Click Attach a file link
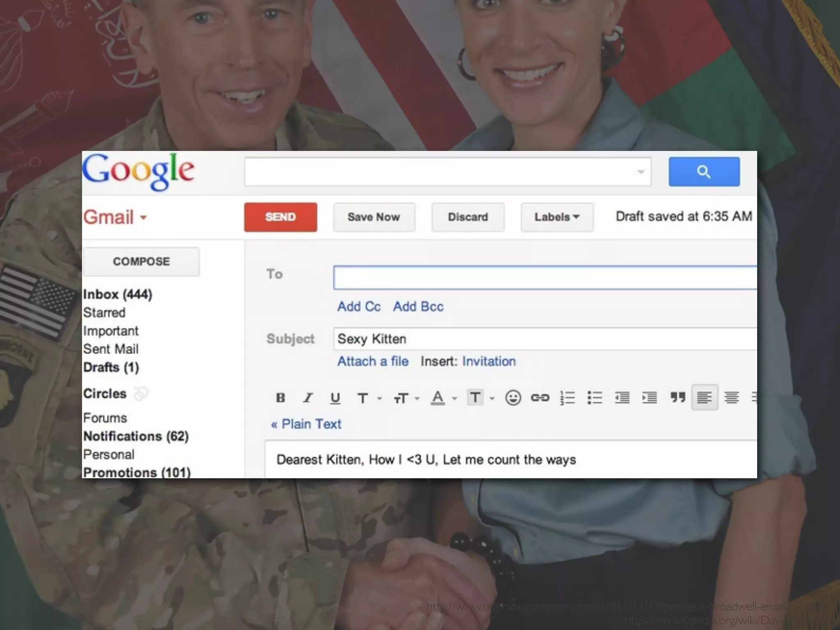The height and width of the screenshot is (630, 840). click(373, 361)
